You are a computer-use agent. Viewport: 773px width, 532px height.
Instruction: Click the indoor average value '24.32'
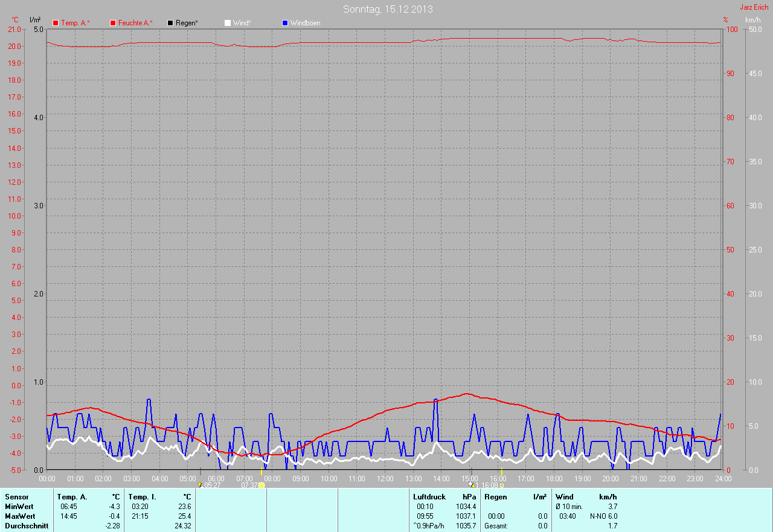(x=183, y=526)
